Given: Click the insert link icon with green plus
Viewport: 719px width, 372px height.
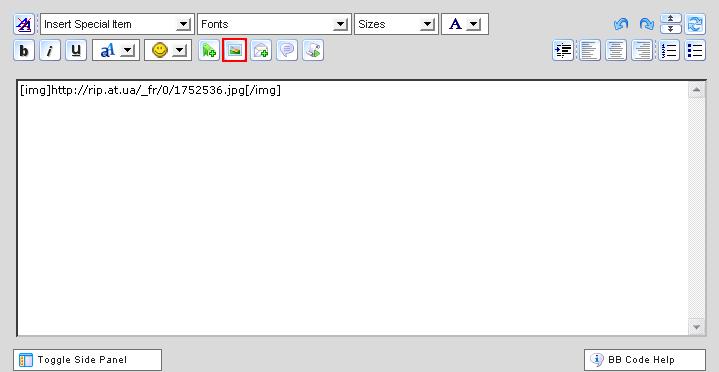Looking at the screenshot, I should [x=209, y=50].
